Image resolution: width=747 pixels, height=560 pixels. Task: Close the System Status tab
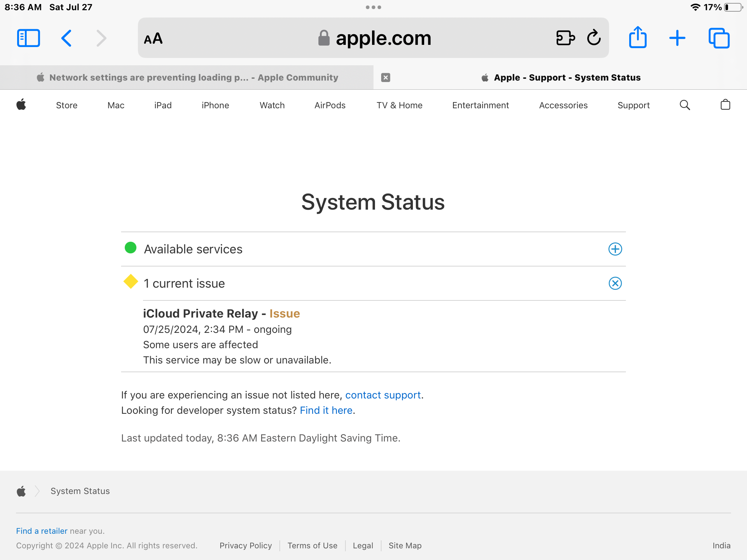[386, 77]
